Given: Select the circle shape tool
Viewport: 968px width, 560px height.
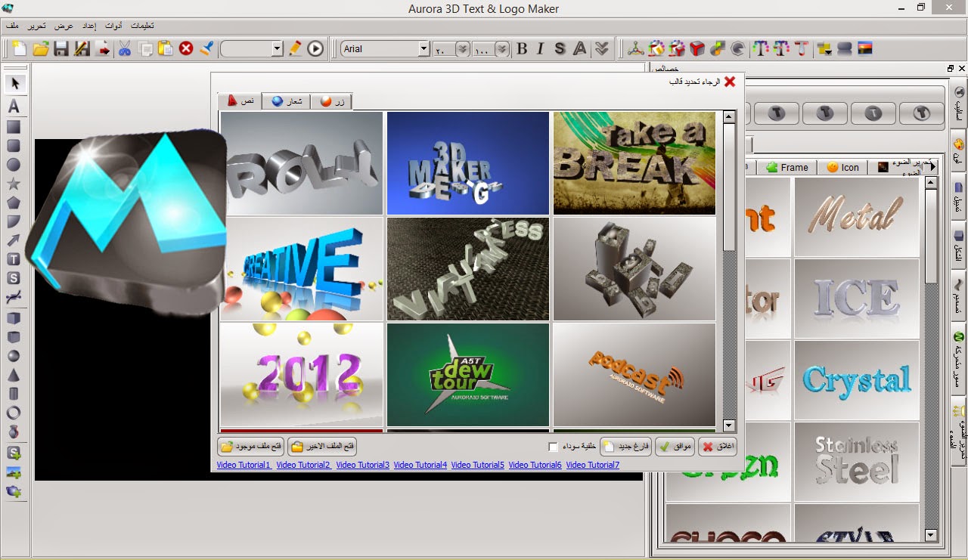Looking at the screenshot, I should [14, 165].
